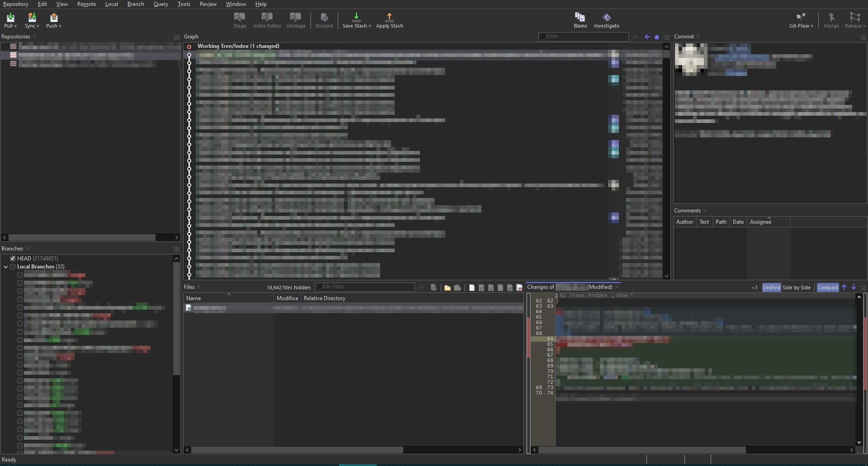This screenshot has width=868, height=466.
Task: Collapse the Local Branches tree node
Action: (5, 267)
